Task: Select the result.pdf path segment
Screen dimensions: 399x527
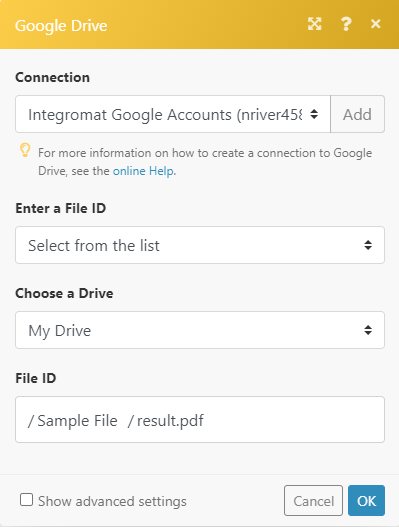Action: [166, 421]
